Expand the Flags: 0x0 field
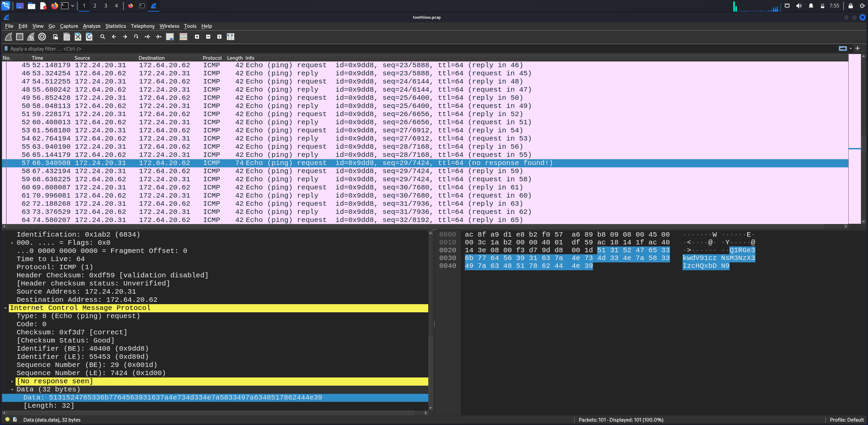This screenshot has width=868, height=425. tap(12, 243)
